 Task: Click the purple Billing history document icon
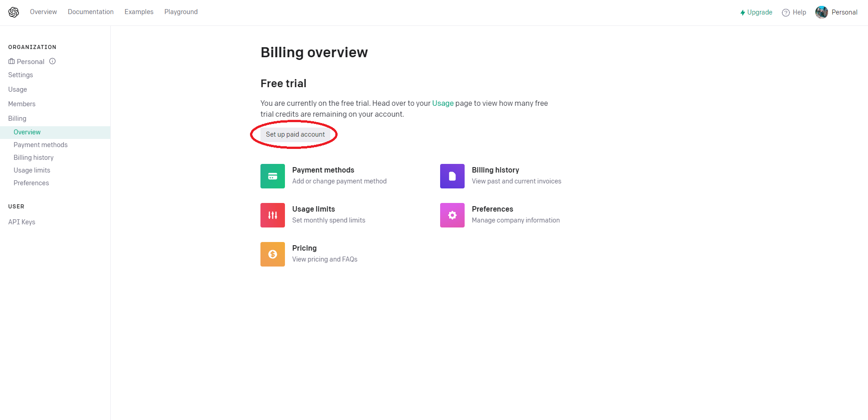(x=452, y=176)
